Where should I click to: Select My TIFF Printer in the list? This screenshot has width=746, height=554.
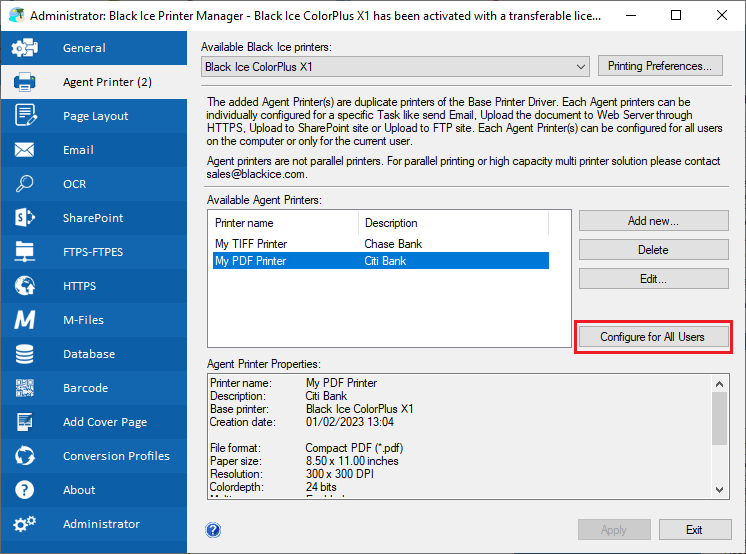(251, 244)
